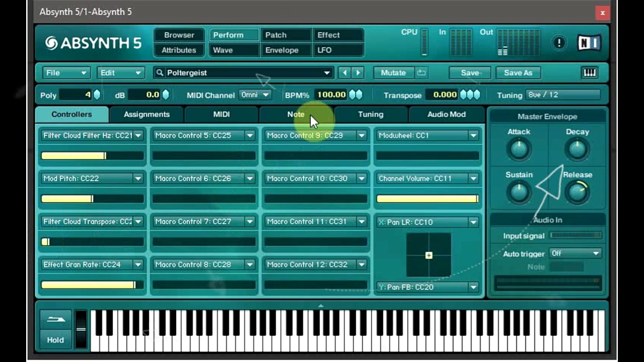This screenshot has width=644, height=362.
Task: Toggle the Hold button
Action: [x=55, y=340]
